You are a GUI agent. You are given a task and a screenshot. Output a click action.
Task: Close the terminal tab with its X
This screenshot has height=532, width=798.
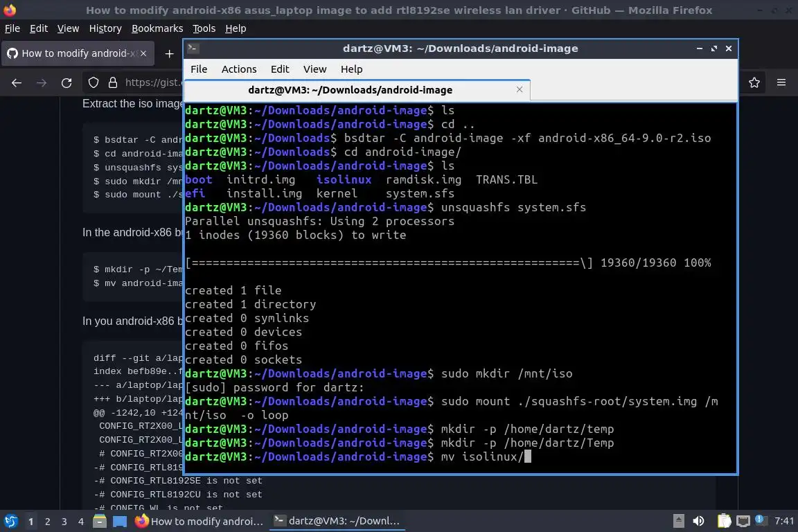[519, 89]
